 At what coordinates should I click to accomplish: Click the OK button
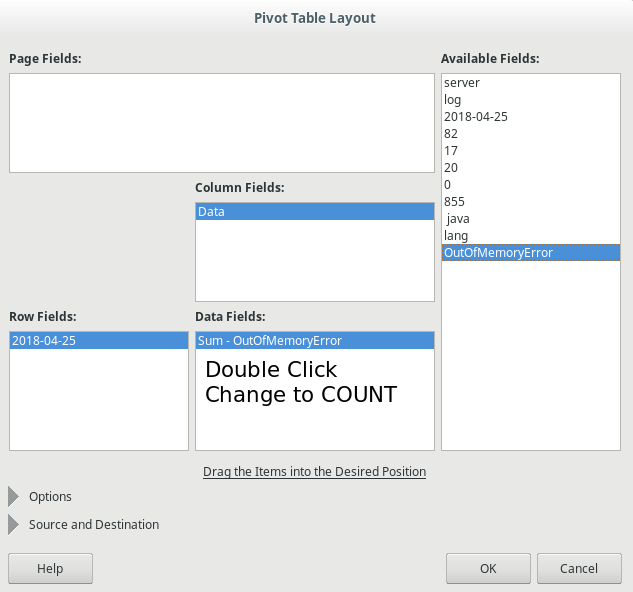[488, 568]
